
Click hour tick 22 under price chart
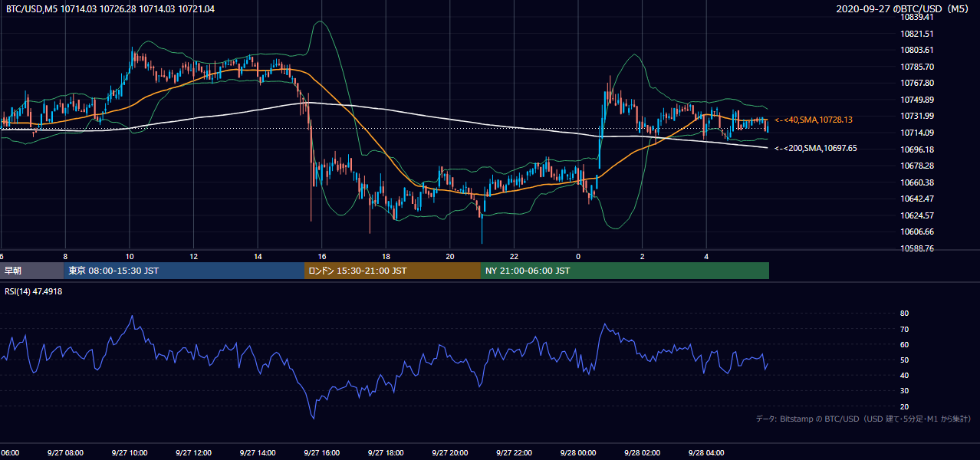[x=514, y=257]
